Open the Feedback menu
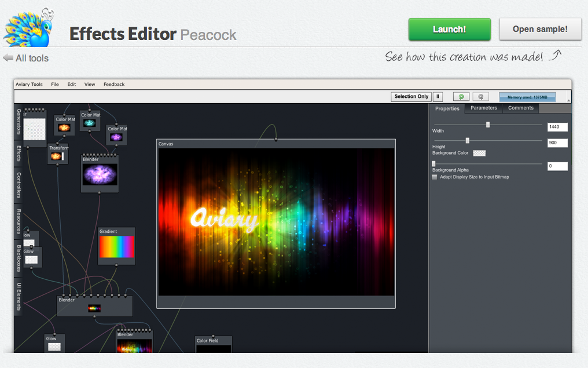This screenshot has width=588, height=368. coord(114,84)
